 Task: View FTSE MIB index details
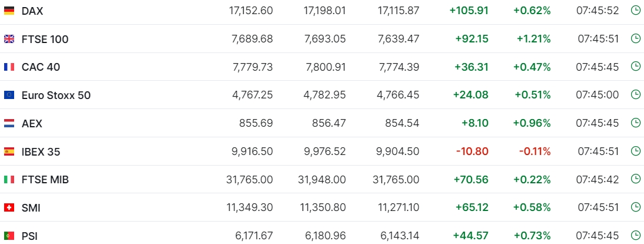(45, 179)
